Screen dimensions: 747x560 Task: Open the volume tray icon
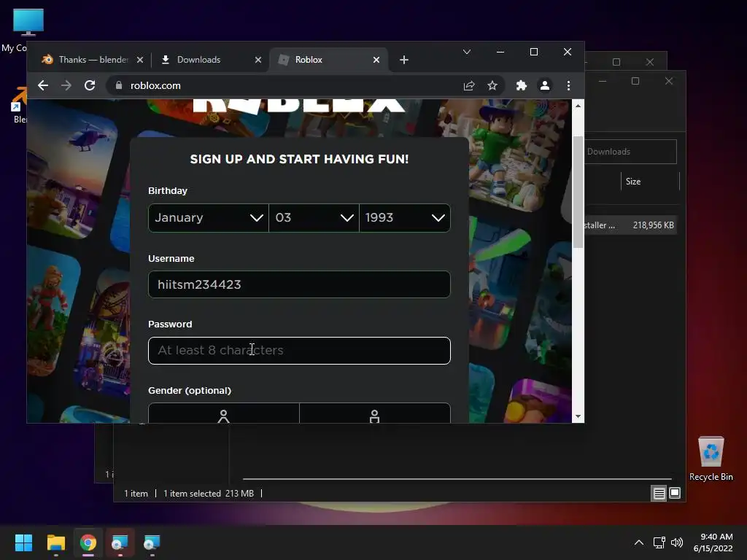coord(676,542)
